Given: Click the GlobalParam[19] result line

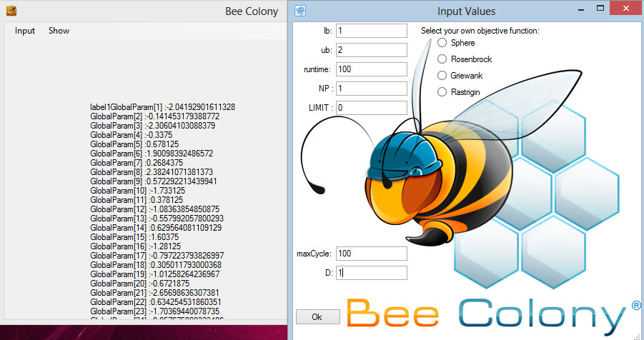Looking at the screenshot, I should pyautogui.click(x=155, y=274).
